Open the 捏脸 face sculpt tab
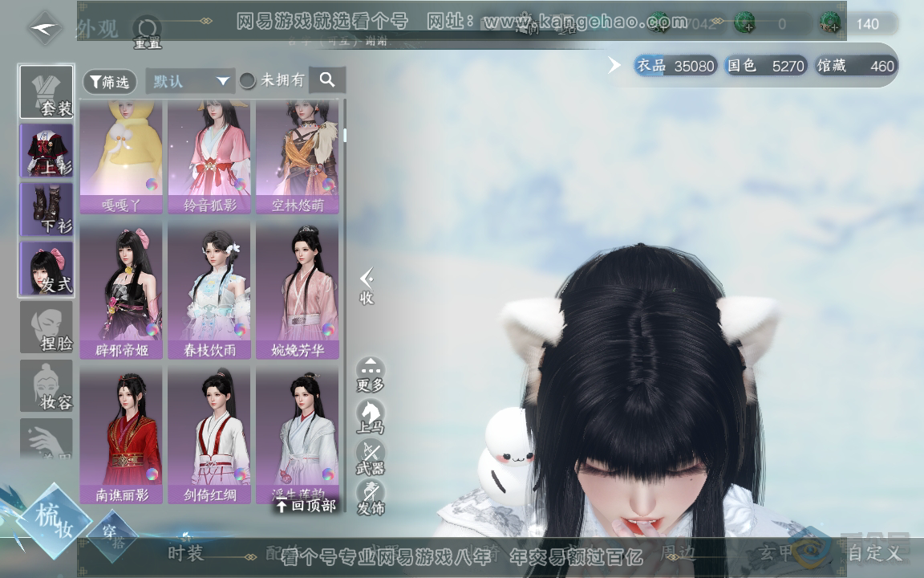Image resolution: width=924 pixels, height=578 pixels. coord(46,328)
